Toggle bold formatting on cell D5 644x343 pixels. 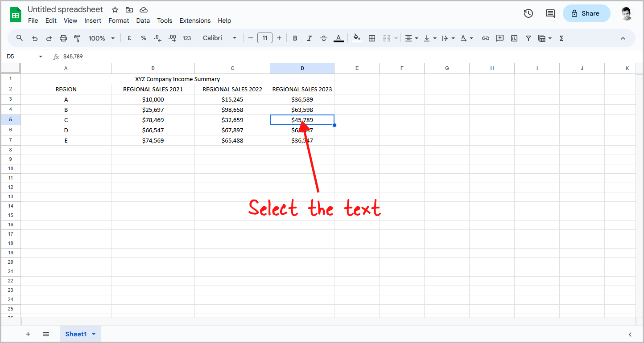pyautogui.click(x=295, y=38)
